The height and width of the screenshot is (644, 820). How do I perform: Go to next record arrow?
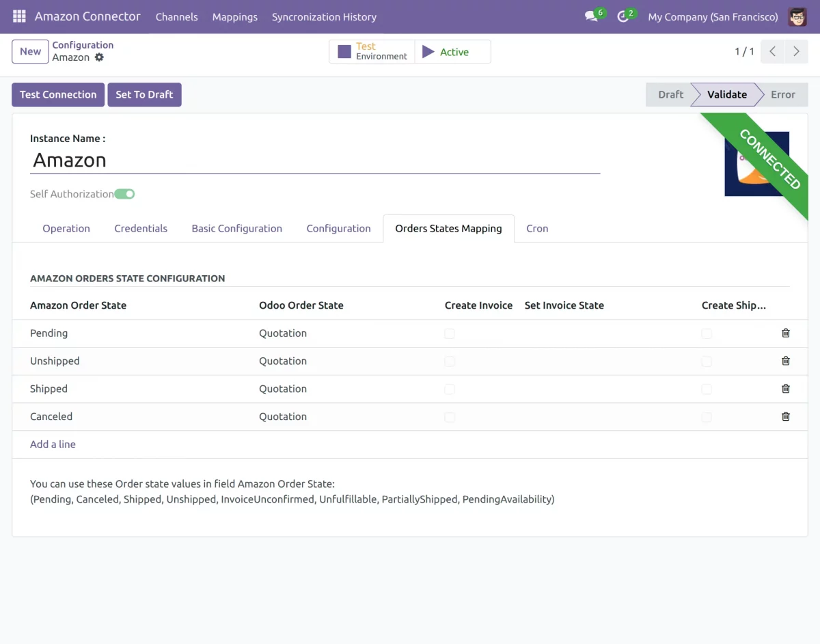point(796,51)
